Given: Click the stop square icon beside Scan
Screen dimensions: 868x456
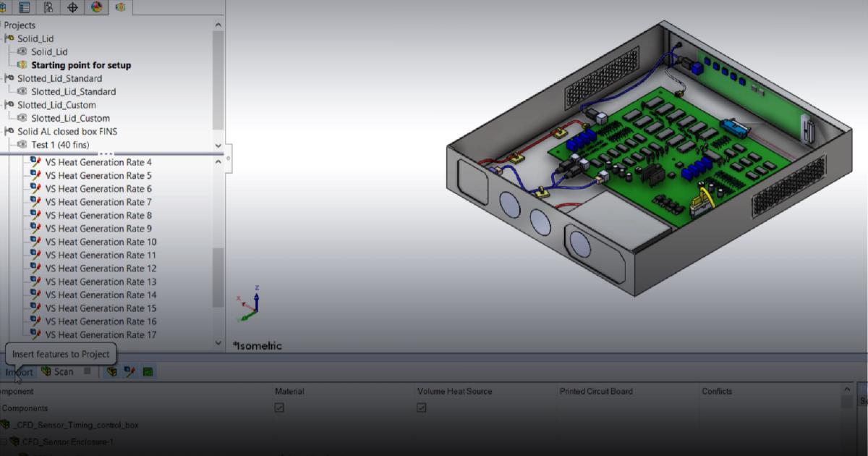Looking at the screenshot, I should pyautogui.click(x=88, y=371).
